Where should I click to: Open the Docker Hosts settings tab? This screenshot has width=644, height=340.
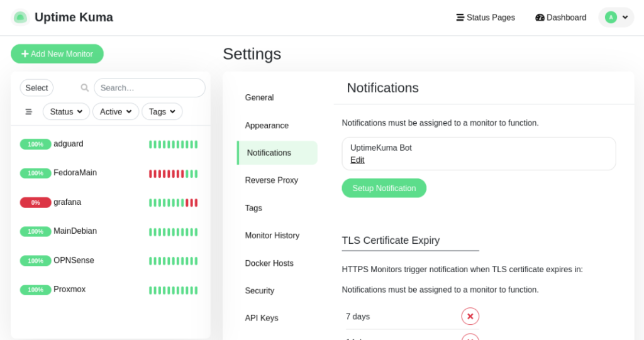click(269, 263)
